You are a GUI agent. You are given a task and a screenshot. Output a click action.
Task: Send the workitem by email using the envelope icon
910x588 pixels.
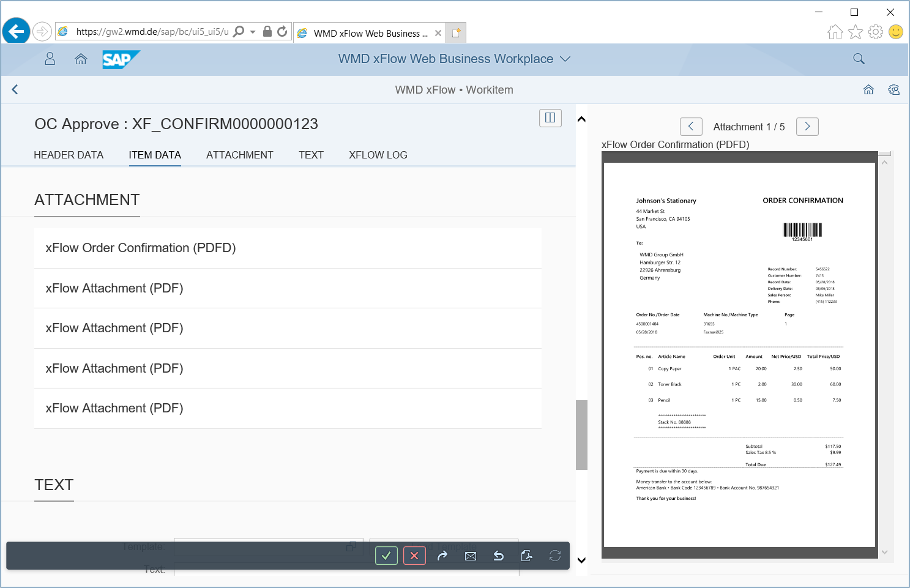point(471,556)
